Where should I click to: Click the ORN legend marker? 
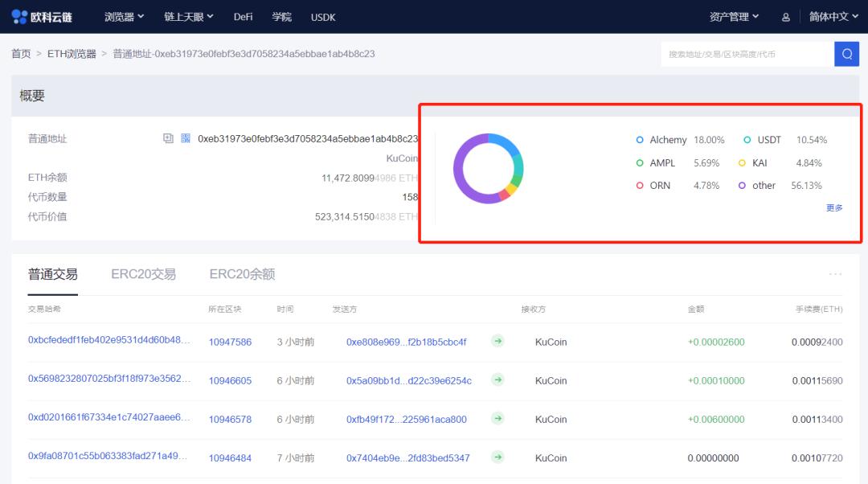pos(640,186)
